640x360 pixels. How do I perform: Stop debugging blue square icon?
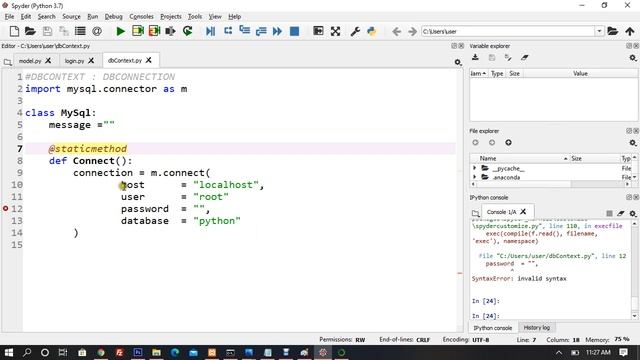[x=294, y=31]
